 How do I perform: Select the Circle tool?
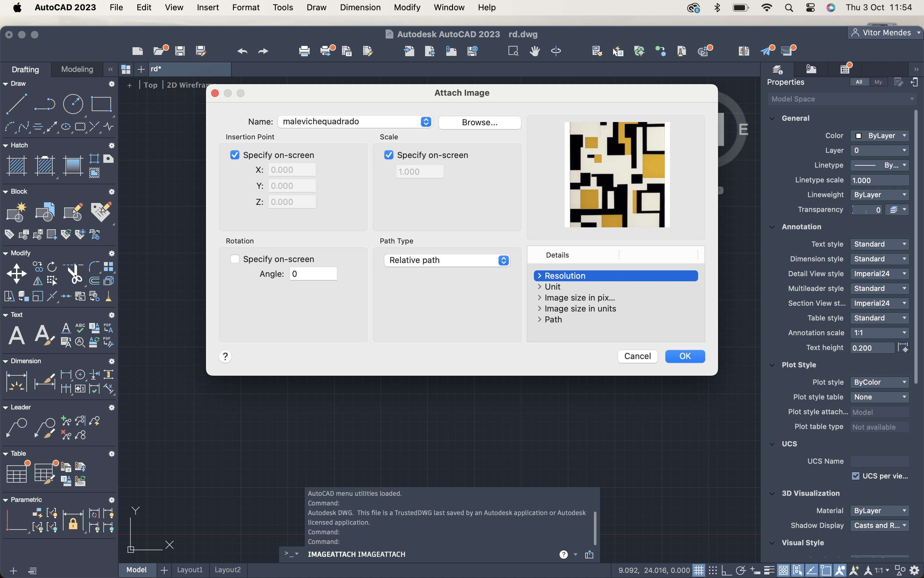[73, 104]
